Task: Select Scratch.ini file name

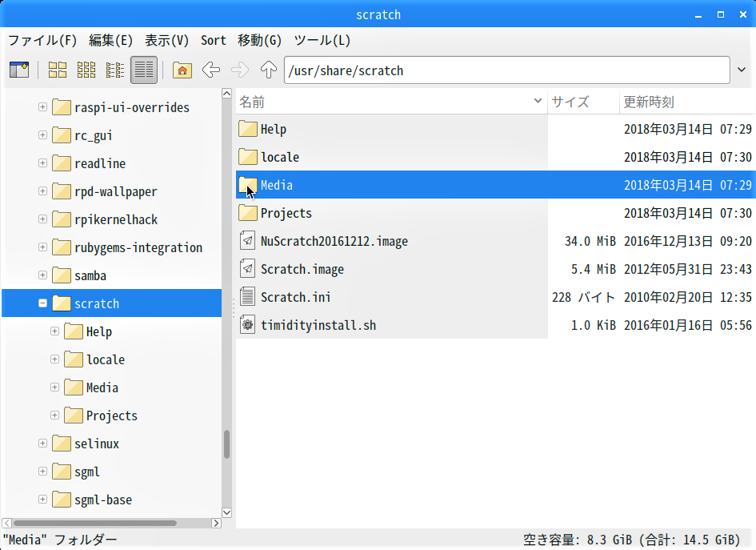Action: [295, 297]
